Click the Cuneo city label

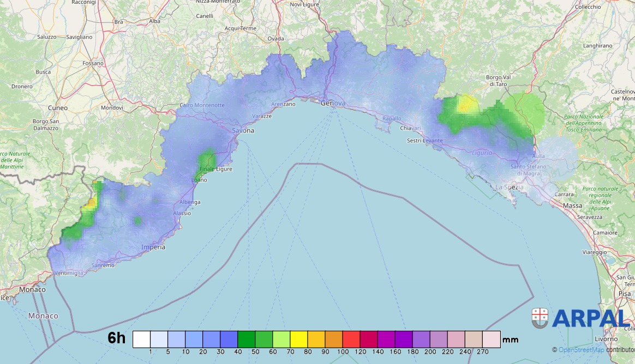click(x=58, y=108)
